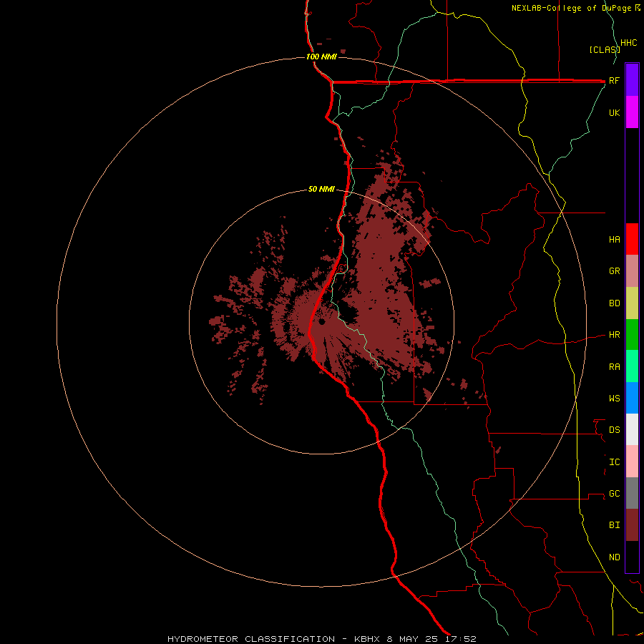The height and width of the screenshot is (644, 644).
Task: Click the GC legend label
Action: tap(614, 493)
